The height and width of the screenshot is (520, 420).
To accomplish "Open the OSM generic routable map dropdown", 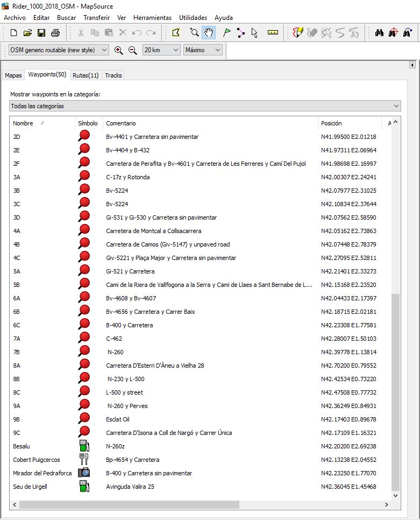I will (x=59, y=50).
